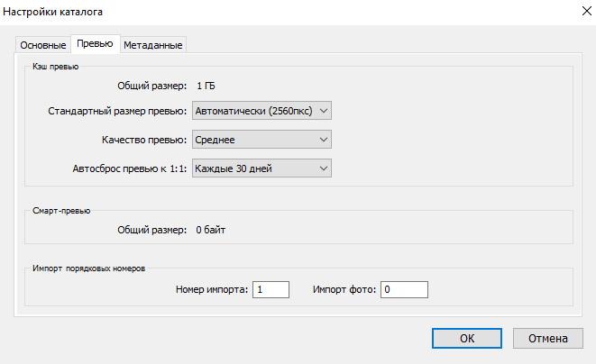Expand the Качество превью dropdown
This screenshot has width=596, height=364.
click(261, 140)
